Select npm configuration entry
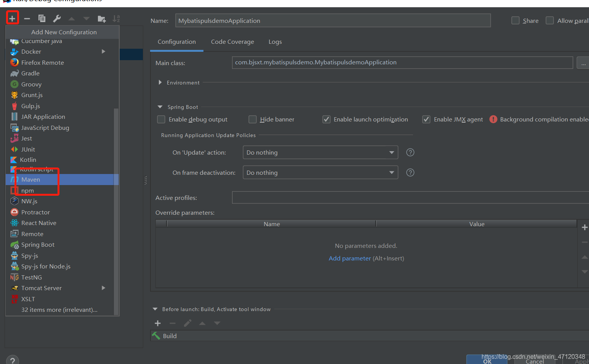The image size is (589, 364). pos(62,190)
